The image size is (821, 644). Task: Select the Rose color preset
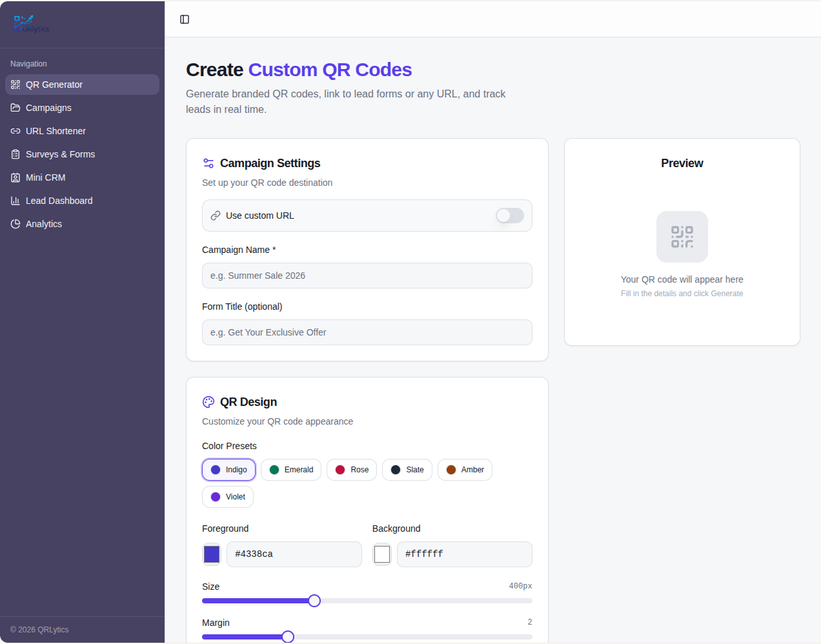[x=352, y=470]
